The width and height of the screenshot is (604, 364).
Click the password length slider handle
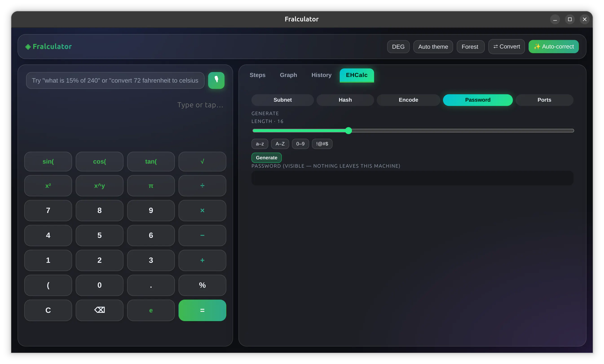coord(348,131)
